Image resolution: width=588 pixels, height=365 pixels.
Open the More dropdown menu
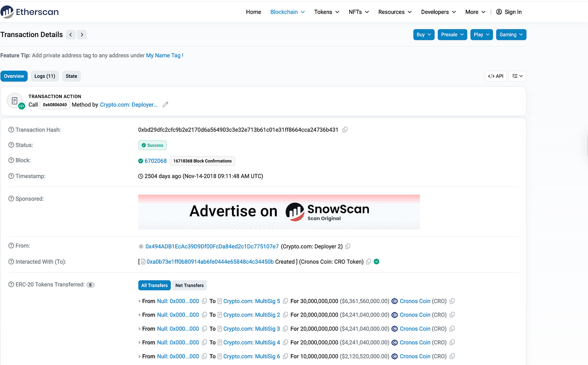[475, 12]
